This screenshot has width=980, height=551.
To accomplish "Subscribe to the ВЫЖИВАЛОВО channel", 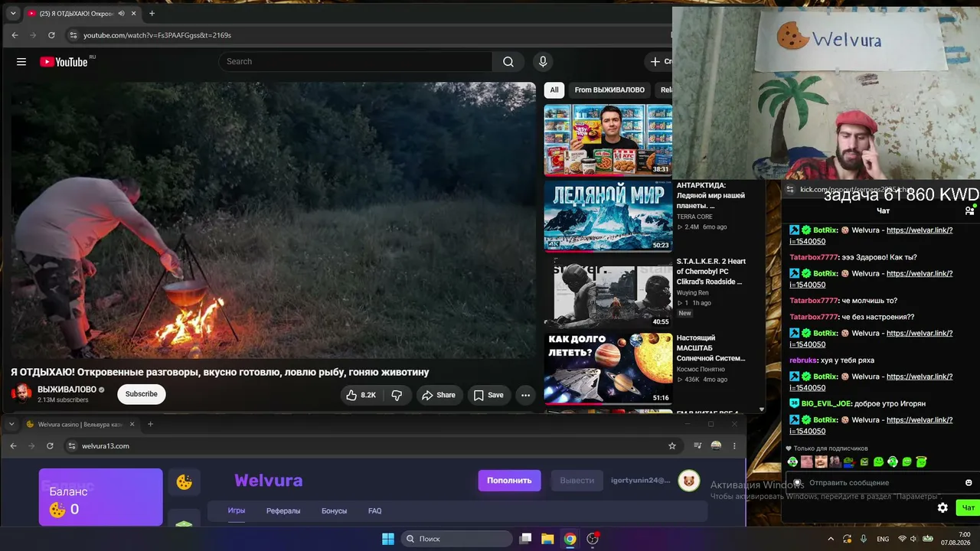I will click(x=142, y=394).
